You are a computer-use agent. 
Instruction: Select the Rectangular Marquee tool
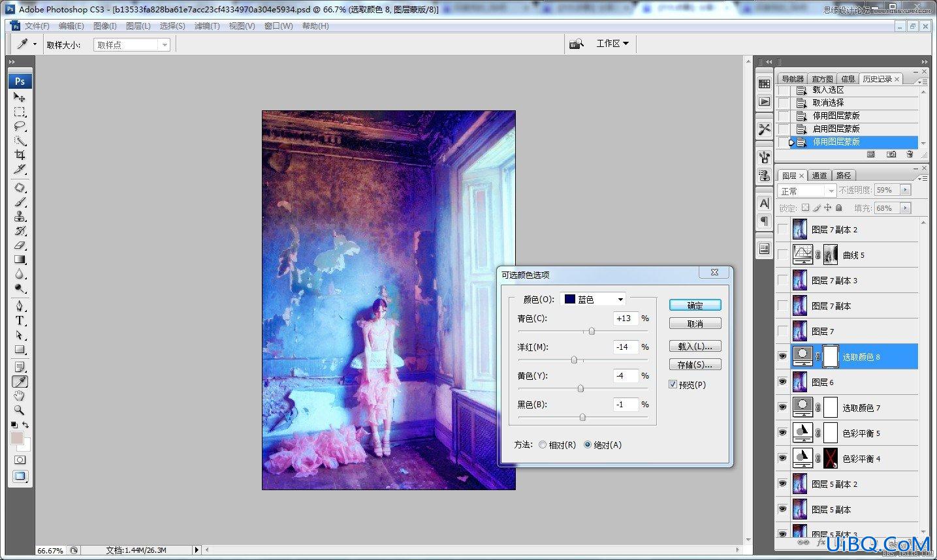20,112
